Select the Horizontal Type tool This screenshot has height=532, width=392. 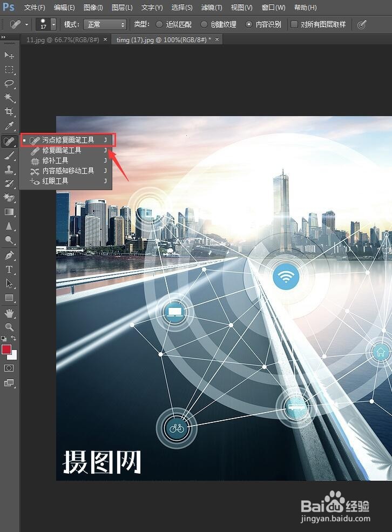9,270
